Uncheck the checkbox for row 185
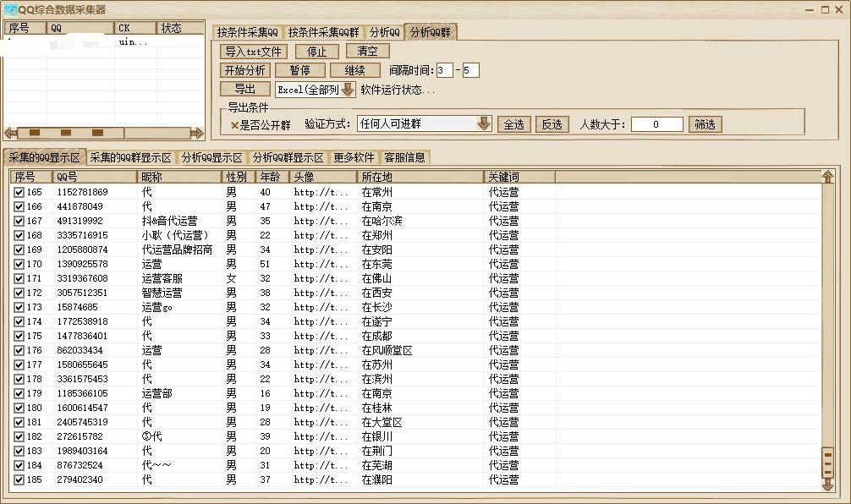851x504 pixels. (x=19, y=479)
